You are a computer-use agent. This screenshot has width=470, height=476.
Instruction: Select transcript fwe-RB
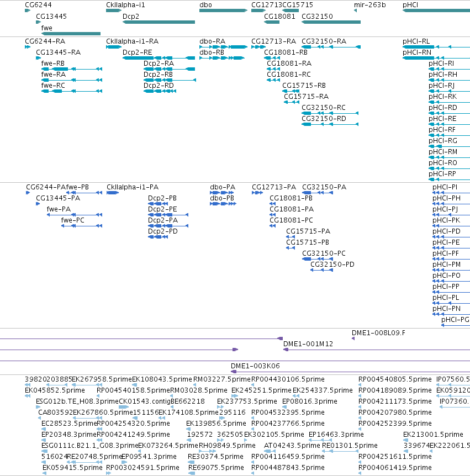pos(53,64)
